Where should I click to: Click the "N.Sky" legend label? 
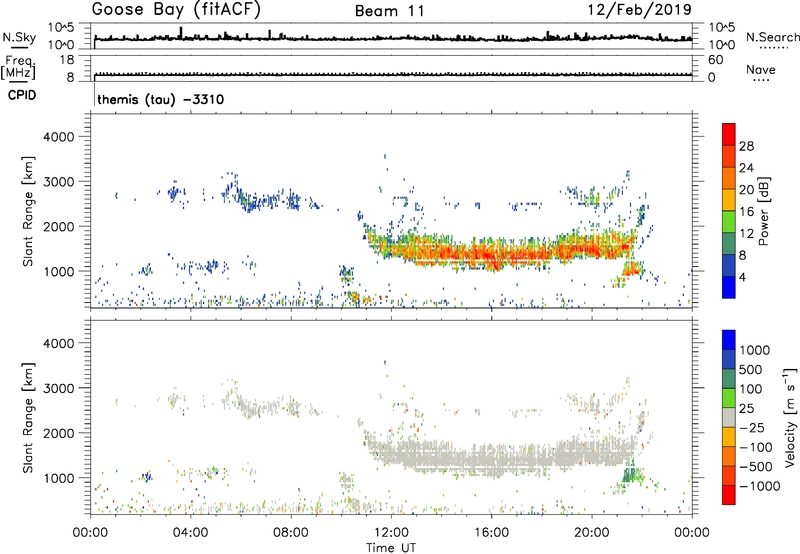point(19,37)
